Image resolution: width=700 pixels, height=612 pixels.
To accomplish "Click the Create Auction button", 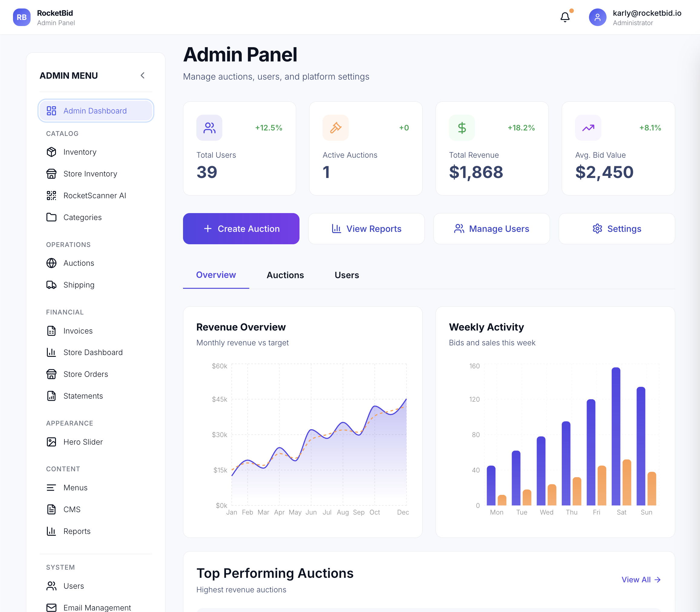I will click(241, 229).
